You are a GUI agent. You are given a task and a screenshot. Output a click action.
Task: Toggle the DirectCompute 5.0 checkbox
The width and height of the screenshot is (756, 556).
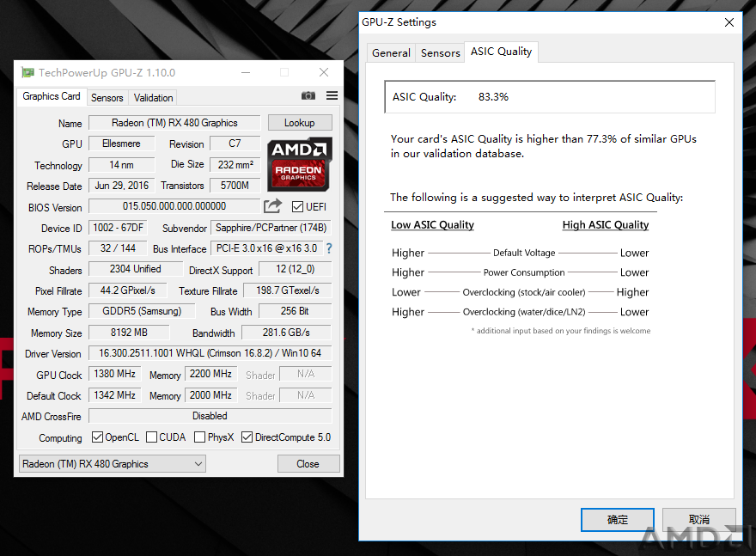247,437
